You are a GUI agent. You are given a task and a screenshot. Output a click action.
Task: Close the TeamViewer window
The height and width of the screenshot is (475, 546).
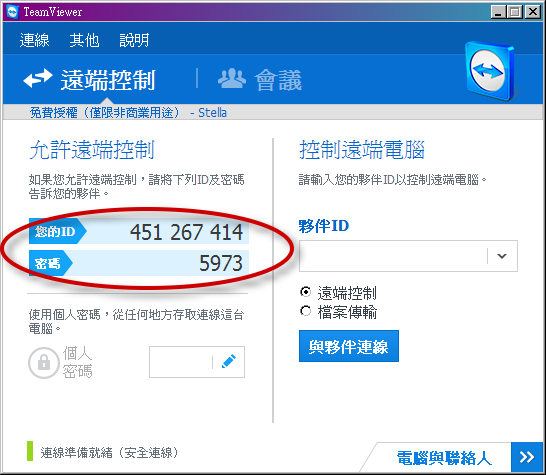click(x=533, y=12)
